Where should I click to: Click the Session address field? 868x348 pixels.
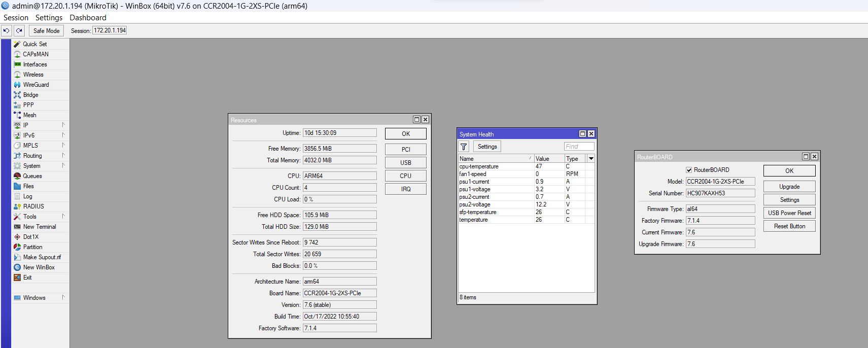tap(110, 30)
